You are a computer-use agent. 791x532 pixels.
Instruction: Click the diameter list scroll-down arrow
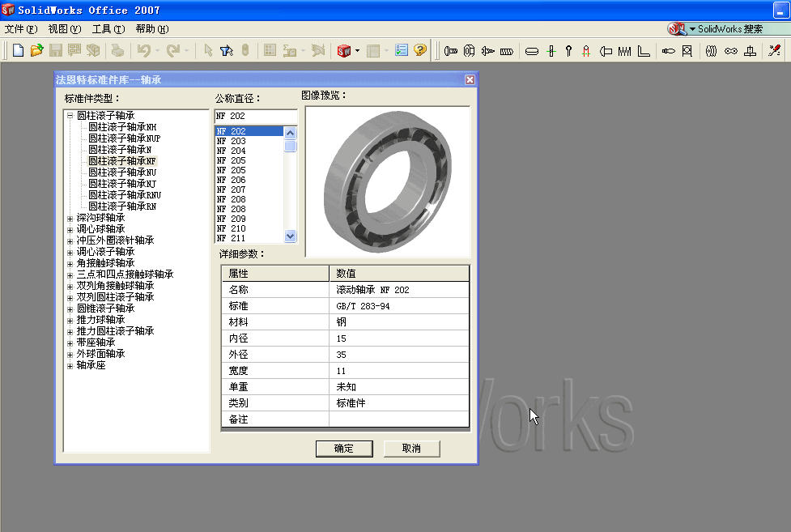pos(290,236)
